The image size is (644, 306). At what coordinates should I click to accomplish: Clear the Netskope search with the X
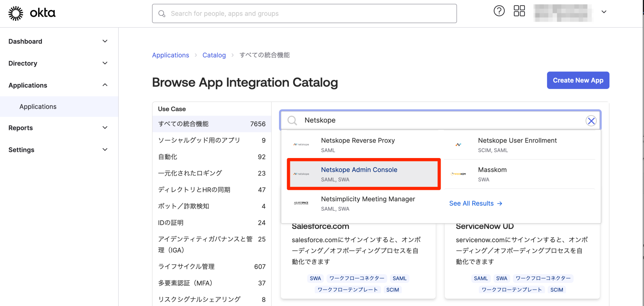coord(591,120)
